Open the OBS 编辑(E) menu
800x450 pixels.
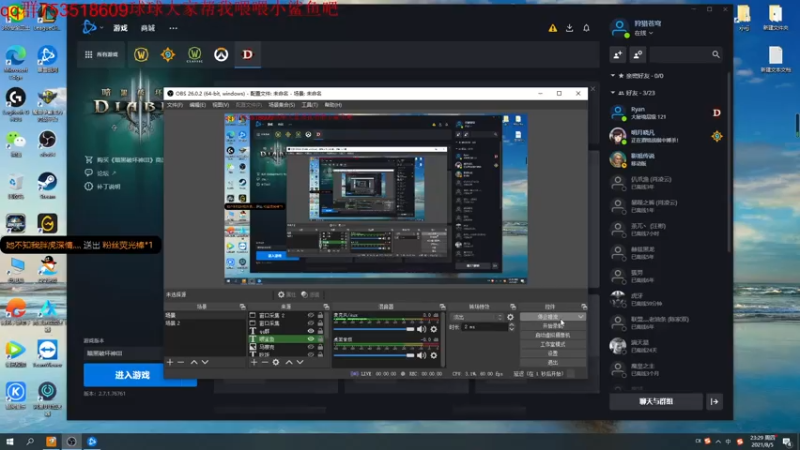[x=197, y=105]
